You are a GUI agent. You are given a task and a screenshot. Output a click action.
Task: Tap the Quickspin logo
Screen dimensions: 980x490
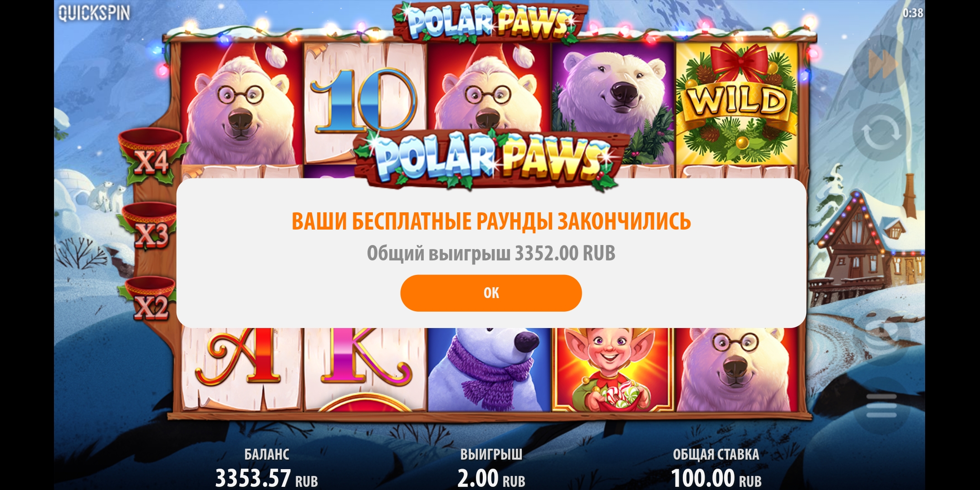pyautogui.click(x=94, y=13)
